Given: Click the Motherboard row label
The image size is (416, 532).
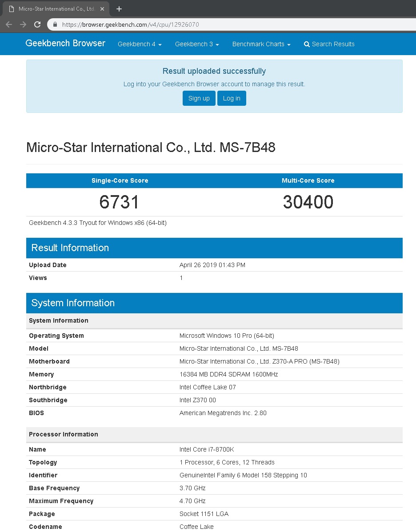Looking at the screenshot, I should 49,361.
